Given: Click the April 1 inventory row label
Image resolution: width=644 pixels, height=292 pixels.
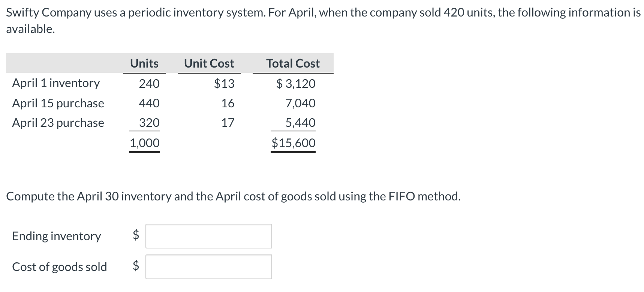Looking at the screenshot, I should (x=56, y=83).
